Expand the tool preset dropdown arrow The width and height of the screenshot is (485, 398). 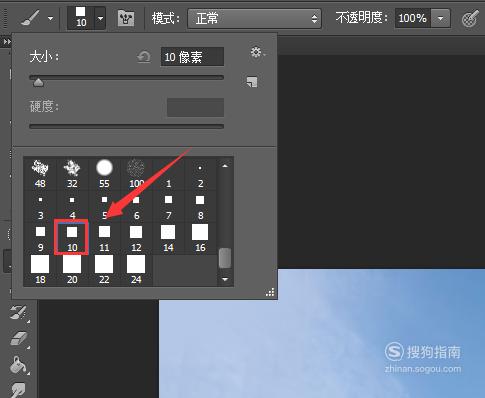coord(50,18)
